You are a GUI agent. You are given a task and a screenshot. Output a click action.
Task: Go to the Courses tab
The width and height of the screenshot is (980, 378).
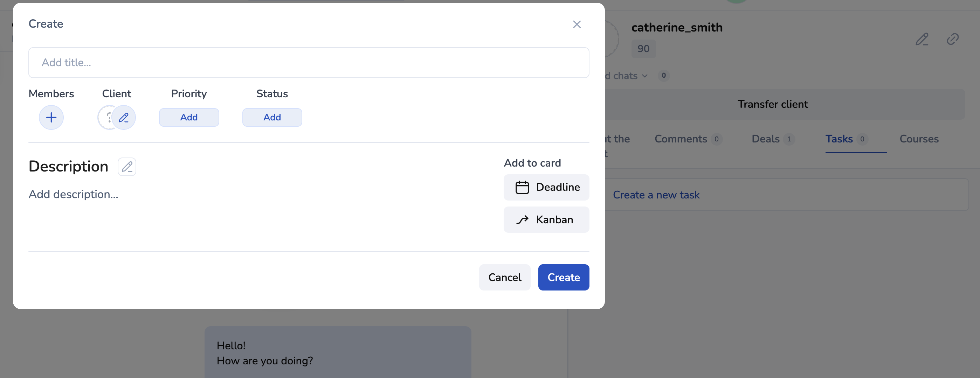[x=919, y=139]
